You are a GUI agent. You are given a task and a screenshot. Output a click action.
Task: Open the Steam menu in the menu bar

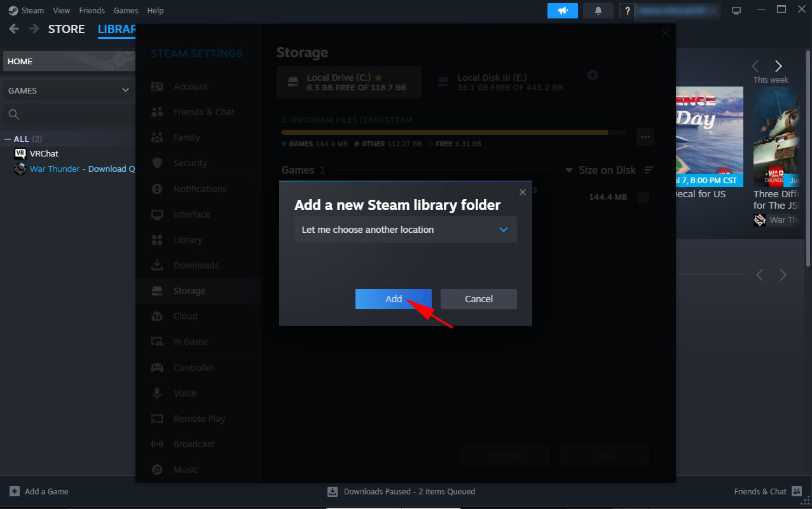pyautogui.click(x=33, y=10)
